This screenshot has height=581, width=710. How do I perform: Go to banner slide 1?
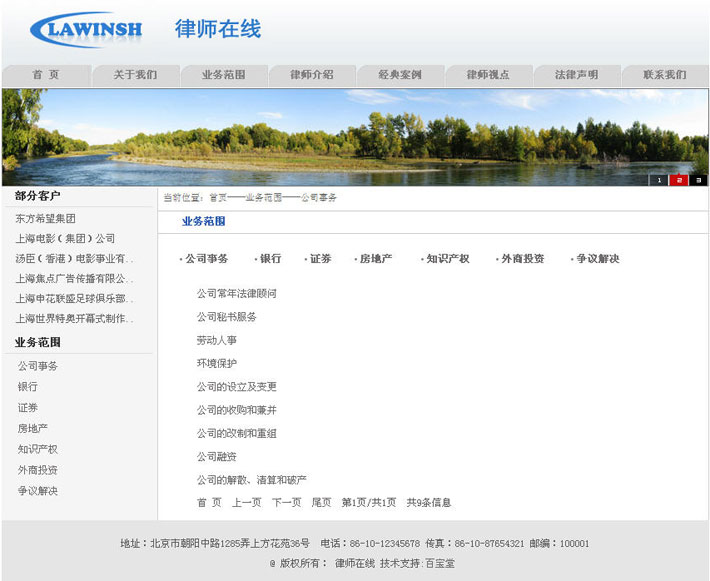point(659,180)
